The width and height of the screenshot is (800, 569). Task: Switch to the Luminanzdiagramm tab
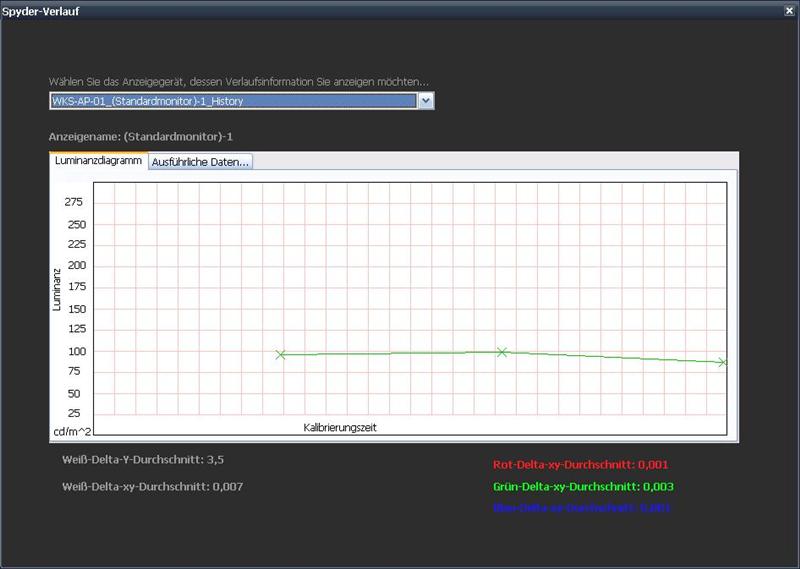[x=98, y=160]
